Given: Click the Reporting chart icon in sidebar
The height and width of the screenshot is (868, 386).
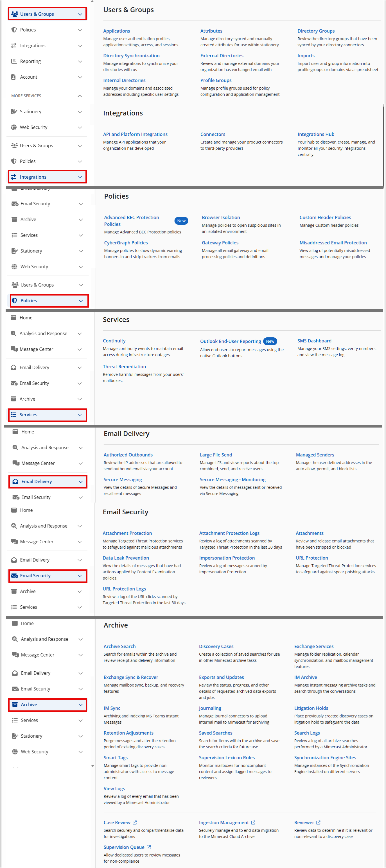Looking at the screenshot, I should tap(14, 61).
